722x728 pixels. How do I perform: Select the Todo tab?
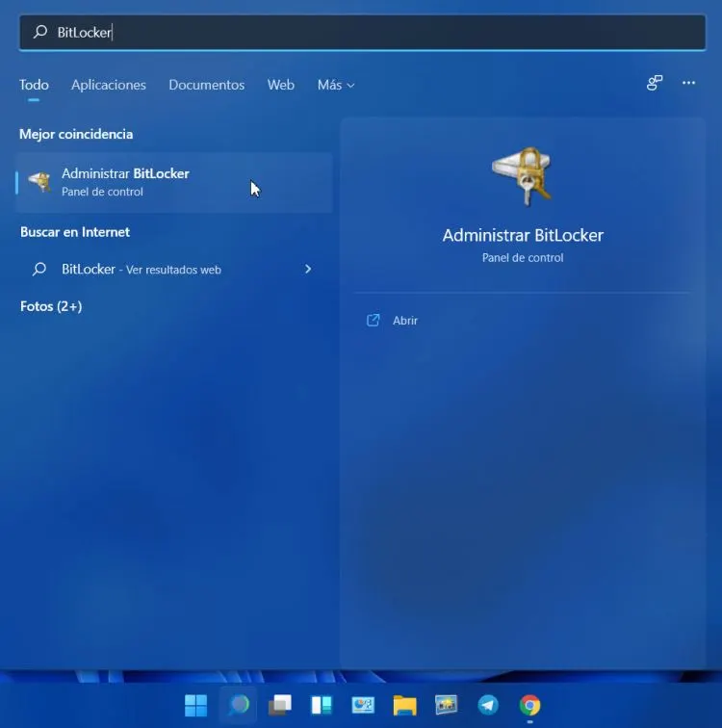coord(34,85)
